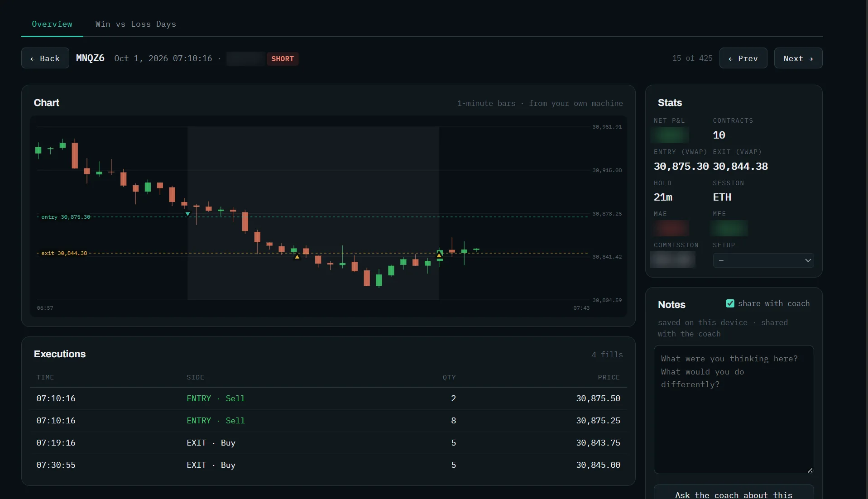Go to the Next trade
This screenshot has width=868, height=499.
point(798,58)
